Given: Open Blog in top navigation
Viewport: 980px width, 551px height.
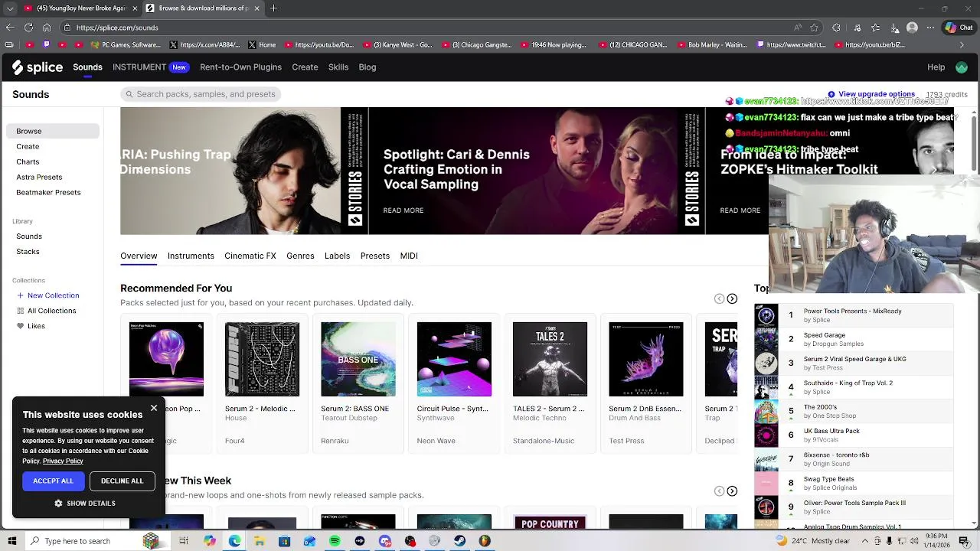Looking at the screenshot, I should pyautogui.click(x=367, y=67).
